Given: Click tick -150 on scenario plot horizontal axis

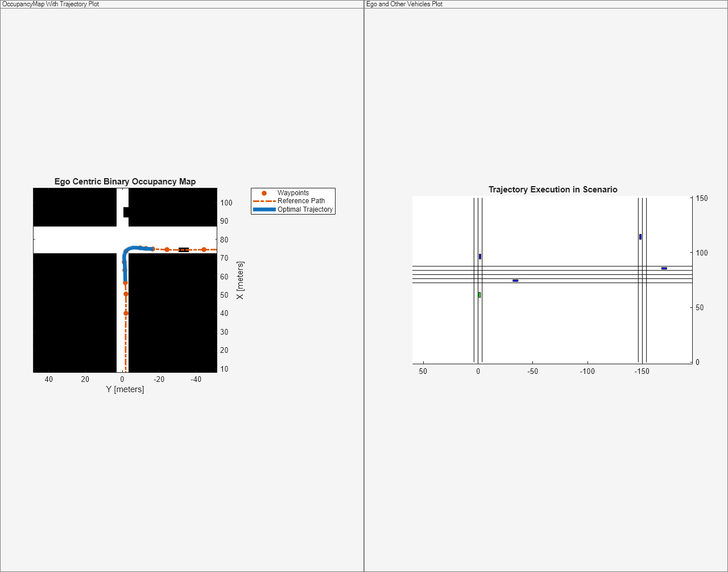Looking at the screenshot, I should [x=642, y=371].
